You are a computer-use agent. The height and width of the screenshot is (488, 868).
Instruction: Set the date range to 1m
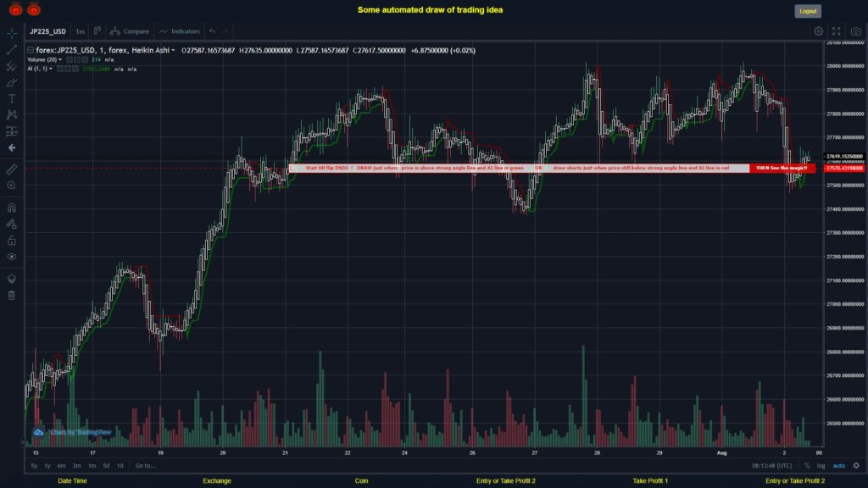coord(92,466)
